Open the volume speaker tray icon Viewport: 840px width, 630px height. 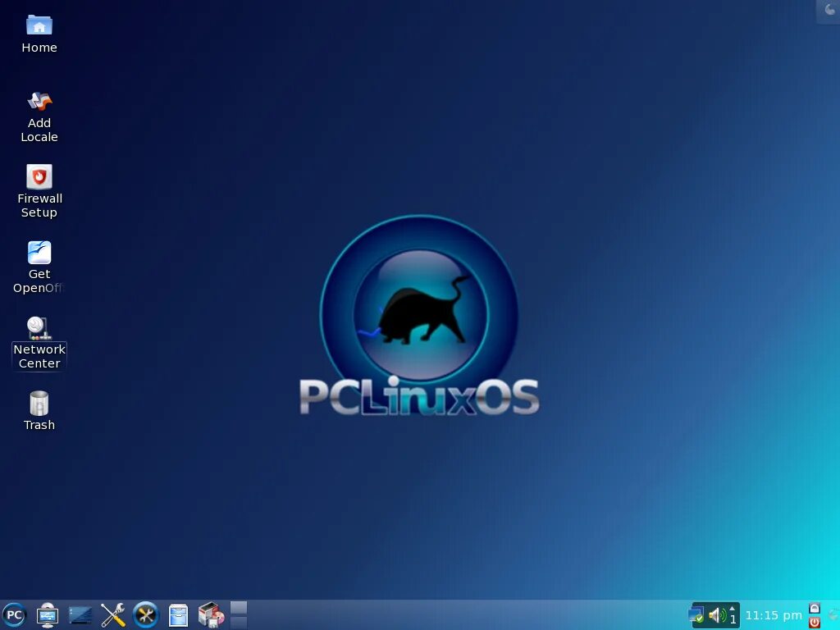tap(717, 615)
